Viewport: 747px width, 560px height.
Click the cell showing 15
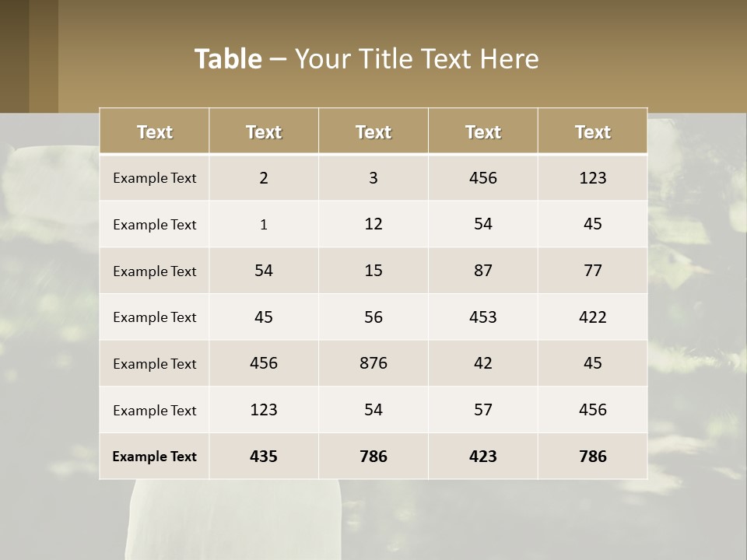(373, 270)
